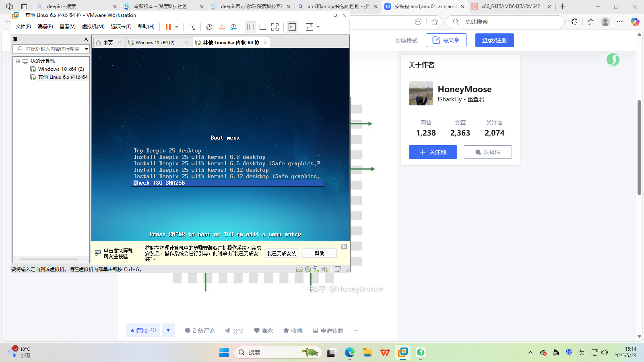The height and width of the screenshot is (362, 644).
Task: Take a snapshot of this virtual machine
Action: [x=209, y=27]
